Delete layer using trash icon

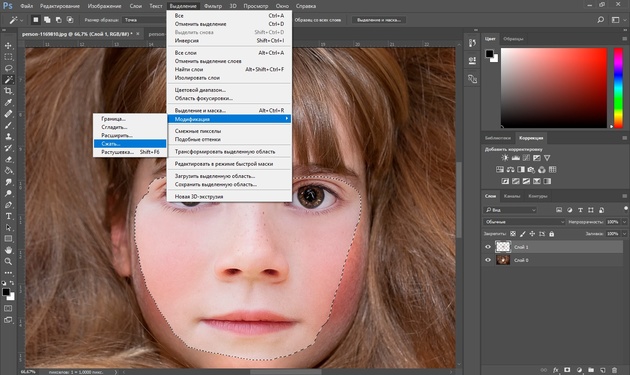coord(614,370)
